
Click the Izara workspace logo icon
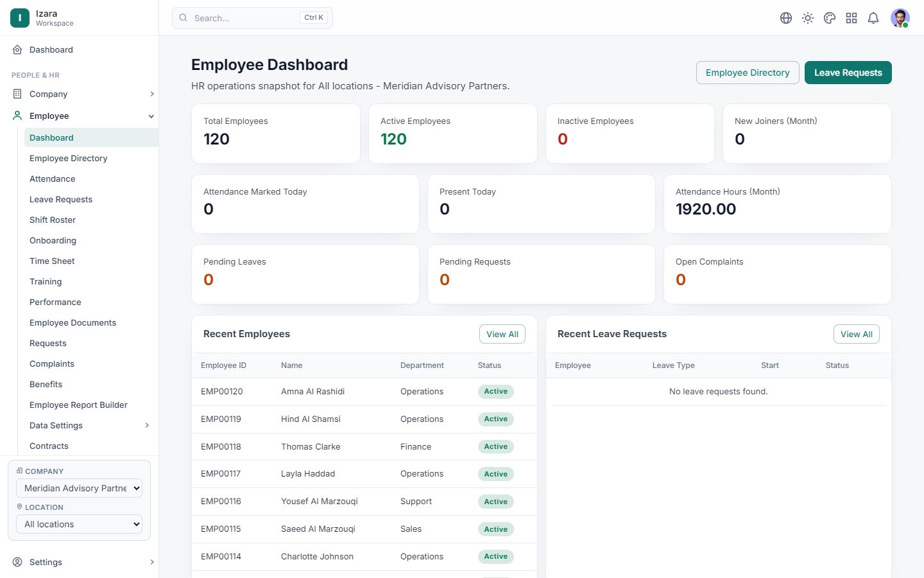tap(20, 18)
